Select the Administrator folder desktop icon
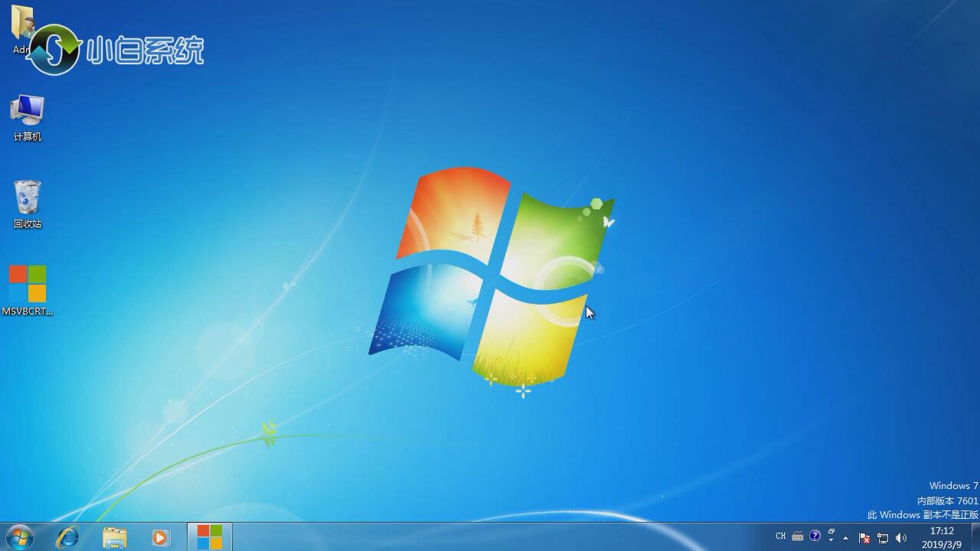The height and width of the screenshot is (551, 980). [21, 29]
